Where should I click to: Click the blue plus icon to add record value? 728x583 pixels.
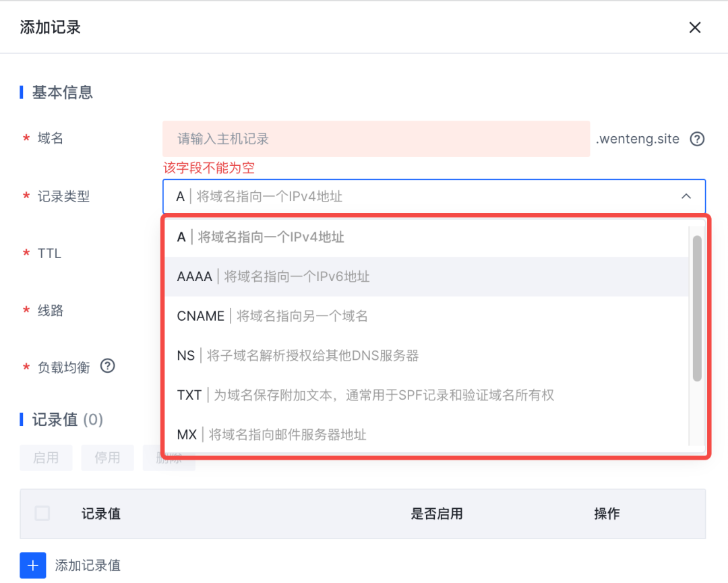(x=33, y=565)
